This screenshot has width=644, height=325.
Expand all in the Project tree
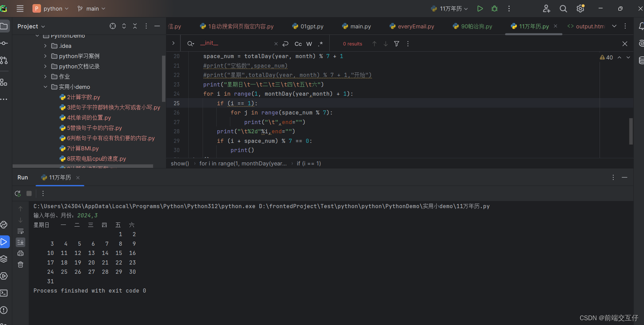click(124, 26)
